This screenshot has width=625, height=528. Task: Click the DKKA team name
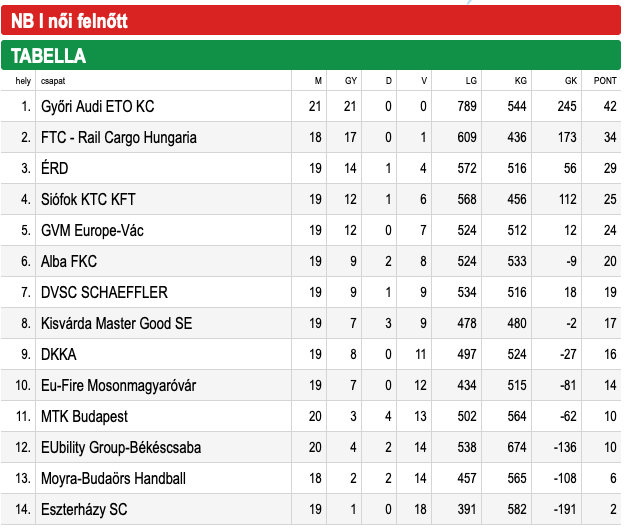click(x=59, y=354)
